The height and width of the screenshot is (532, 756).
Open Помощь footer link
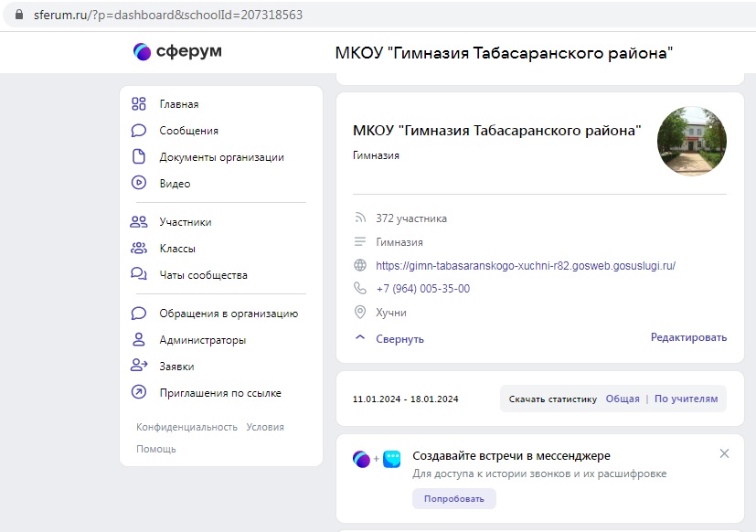tap(155, 449)
